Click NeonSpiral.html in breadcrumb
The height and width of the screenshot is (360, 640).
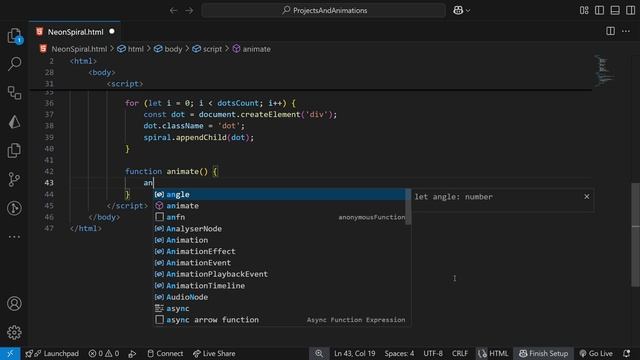[79, 49]
